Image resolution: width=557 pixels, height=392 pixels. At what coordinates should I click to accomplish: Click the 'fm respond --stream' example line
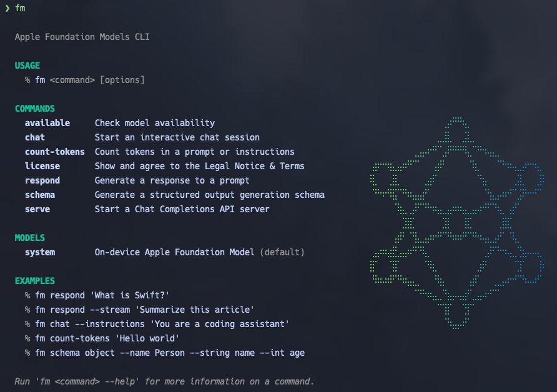140,310
